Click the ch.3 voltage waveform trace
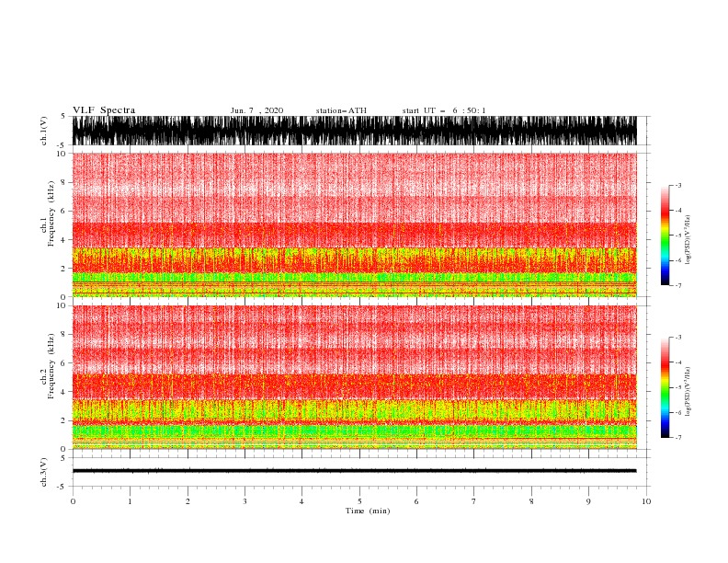The image size is (728, 563). (354, 471)
